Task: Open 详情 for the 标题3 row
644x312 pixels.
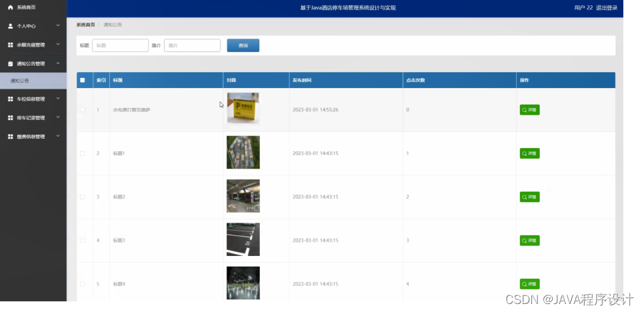Action: [x=530, y=240]
